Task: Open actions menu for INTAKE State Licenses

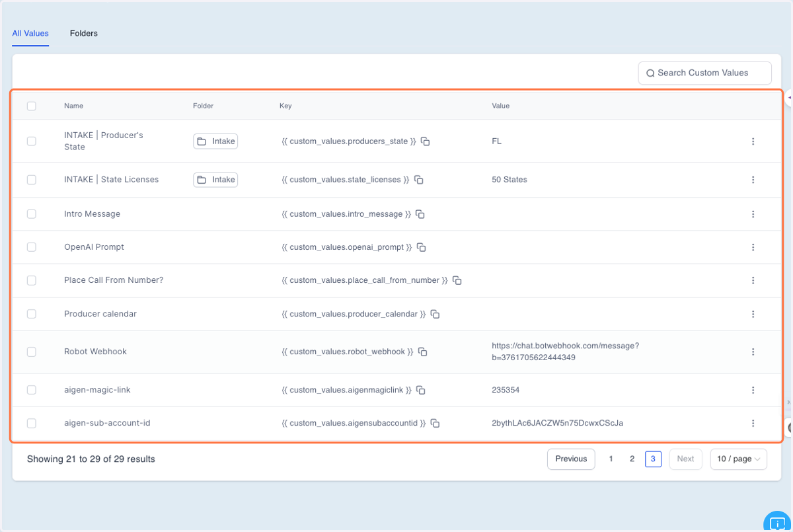Action: coord(753,180)
